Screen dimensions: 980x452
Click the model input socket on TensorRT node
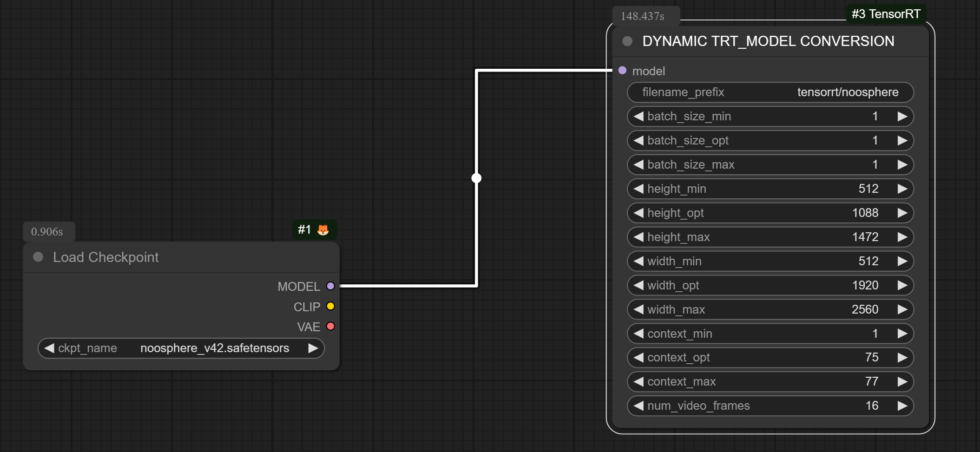(622, 71)
